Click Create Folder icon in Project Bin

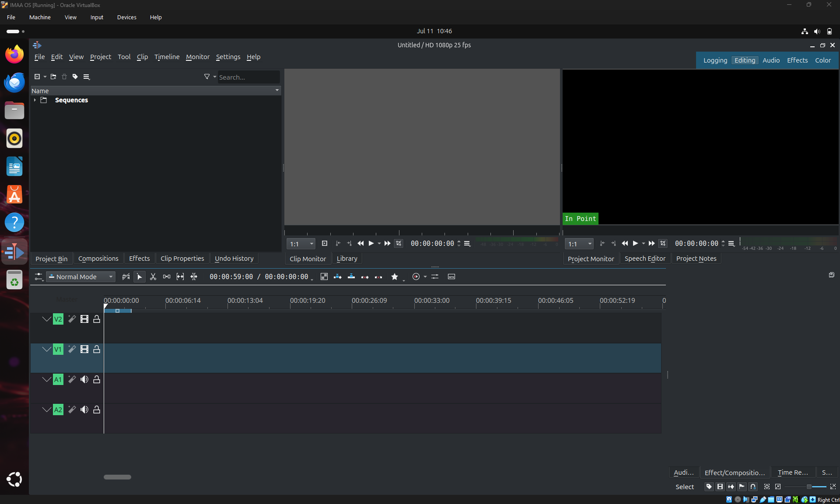pyautogui.click(x=53, y=77)
